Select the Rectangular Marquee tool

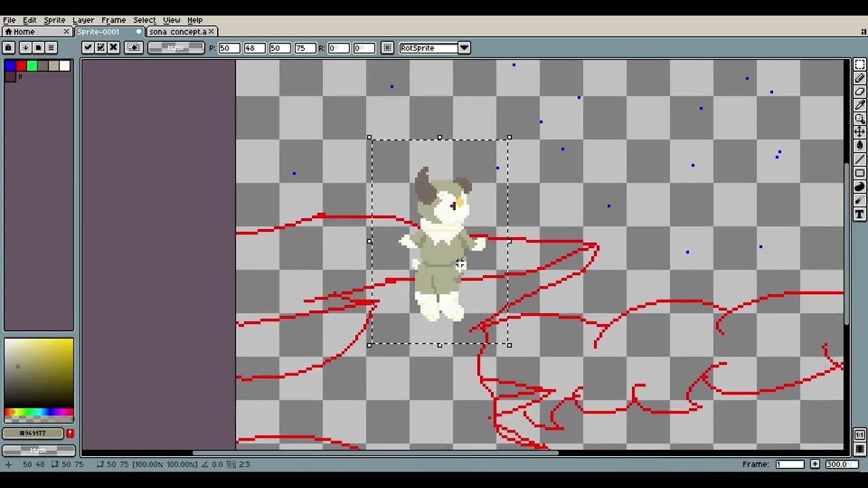pyautogui.click(x=859, y=64)
